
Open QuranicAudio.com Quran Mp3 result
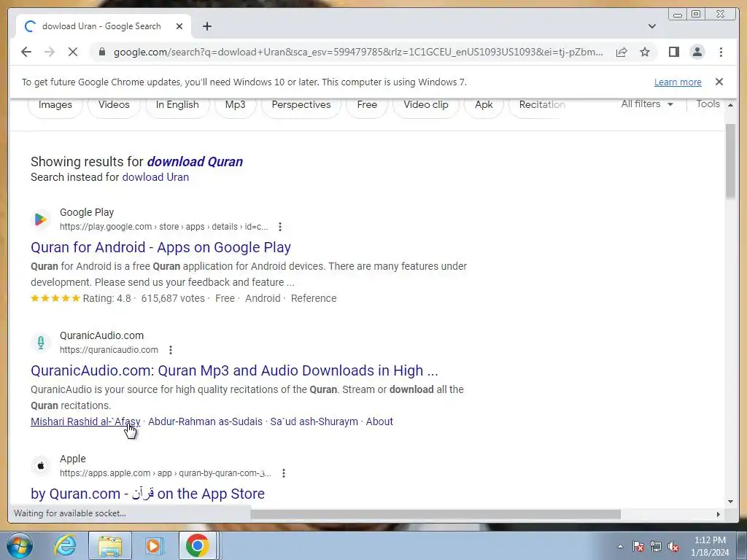(x=234, y=370)
